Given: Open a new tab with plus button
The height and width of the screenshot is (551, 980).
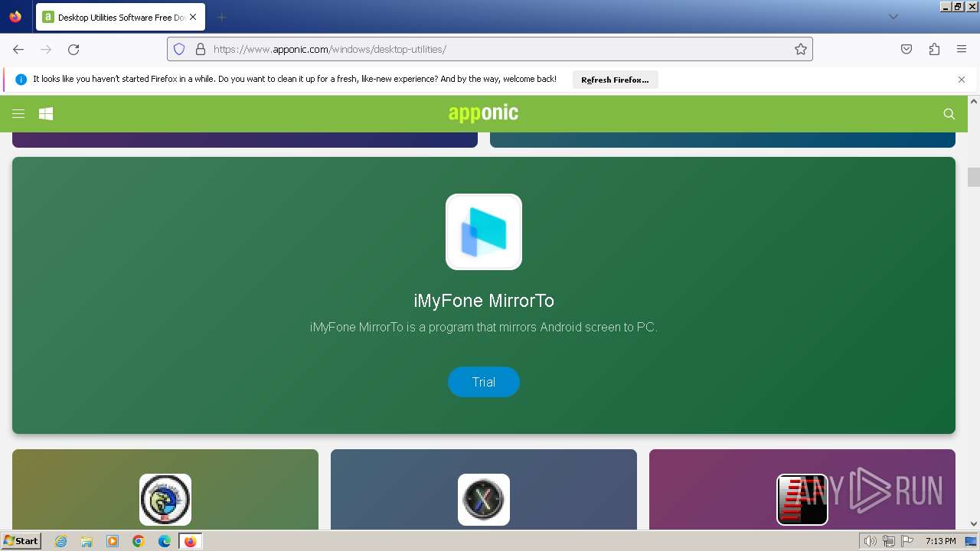Looking at the screenshot, I should coord(221,17).
